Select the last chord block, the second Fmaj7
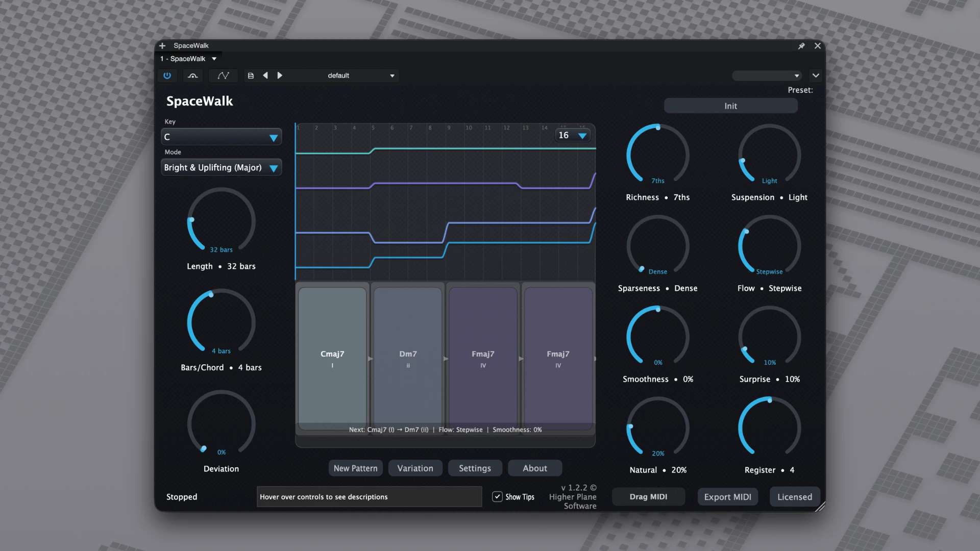Image resolution: width=980 pixels, height=551 pixels. pyautogui.click(x=558, y=358)
